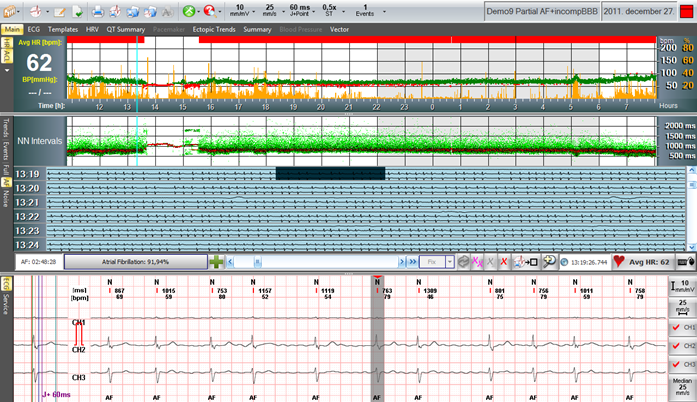
Task: Select the 13:22 full disclosure row
Action: pyautogui.click(x=350, y=217)
